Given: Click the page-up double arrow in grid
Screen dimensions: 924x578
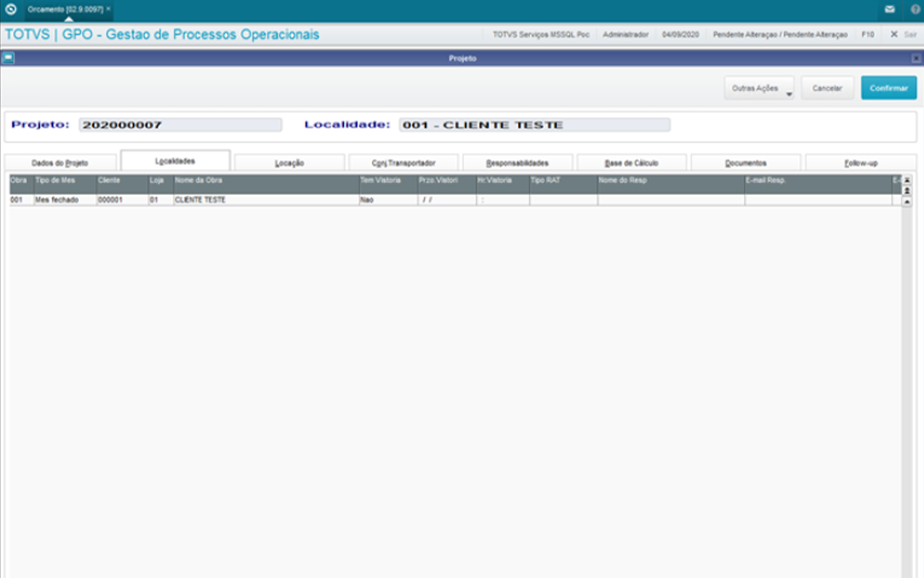Looking at the screenshot, I should click(x=906, y=191).
